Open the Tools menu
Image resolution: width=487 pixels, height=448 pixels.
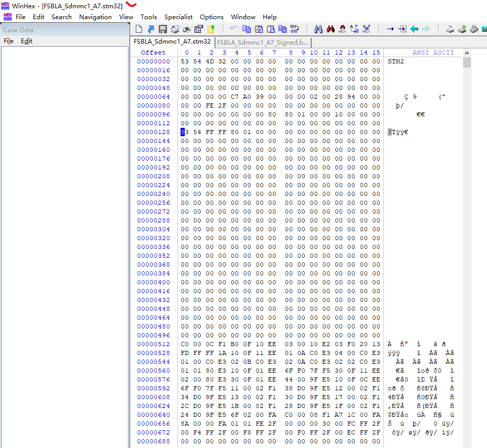pos(149,17)
